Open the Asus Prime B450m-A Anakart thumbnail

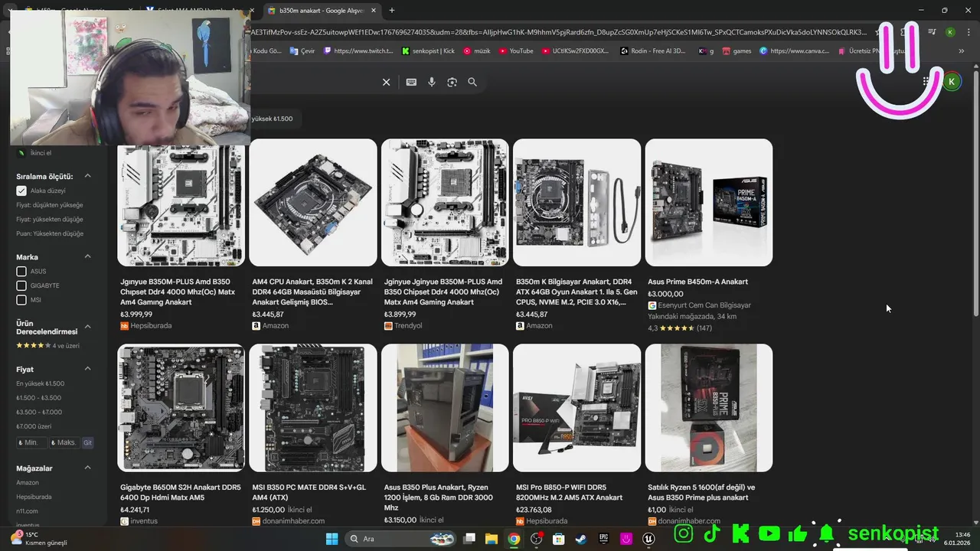pos(709,203)
